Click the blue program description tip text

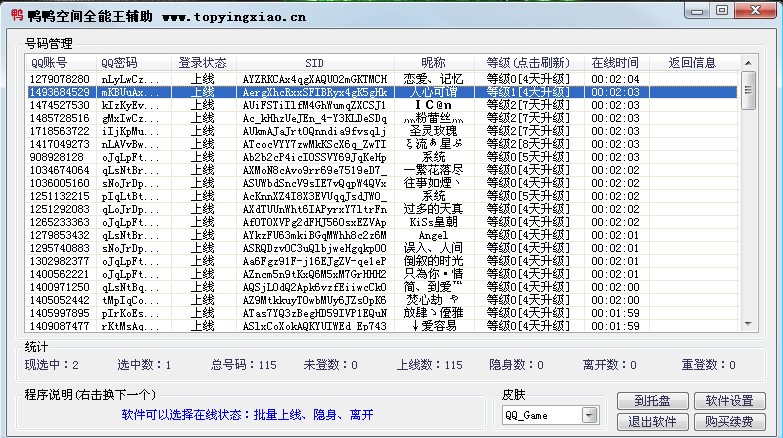tap(247, 414)
